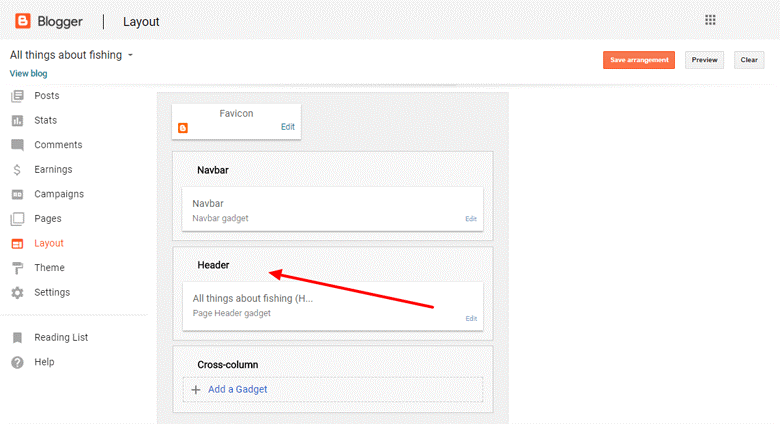The width and height of the screenshot is (780, 424).
Task: Open the Settings menu label
Action: pos(52,293)
